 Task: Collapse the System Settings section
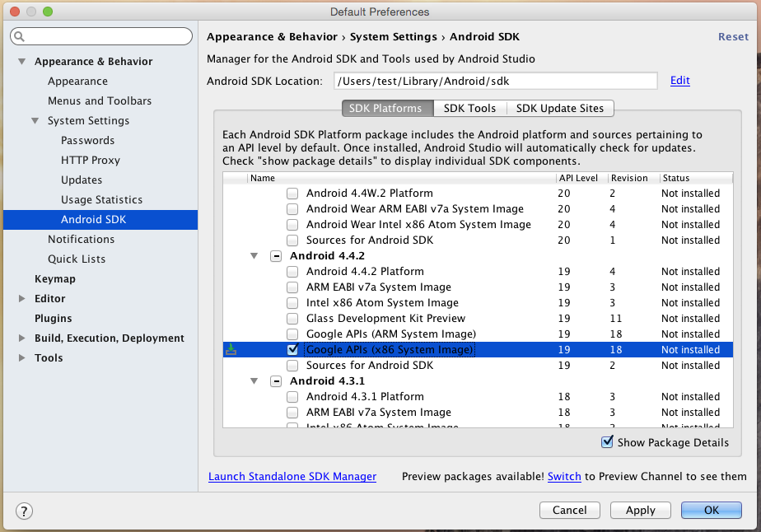35,120
